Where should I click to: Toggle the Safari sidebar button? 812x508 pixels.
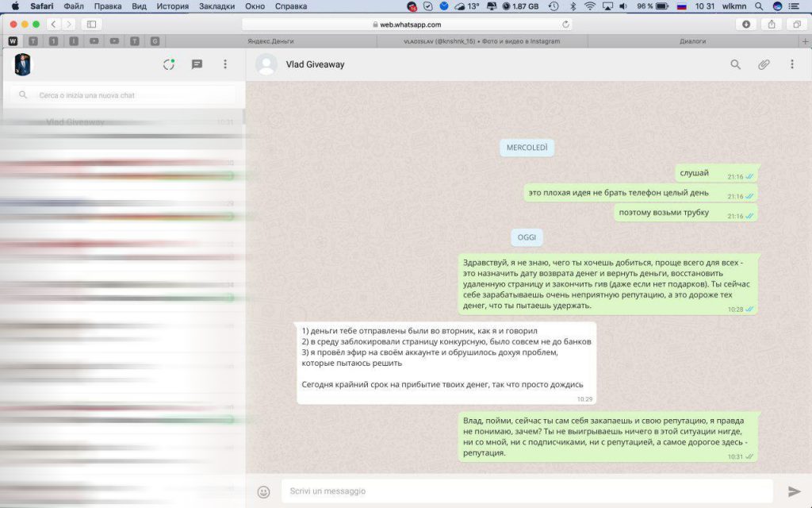pyautogui.click(x=91, y=25)
